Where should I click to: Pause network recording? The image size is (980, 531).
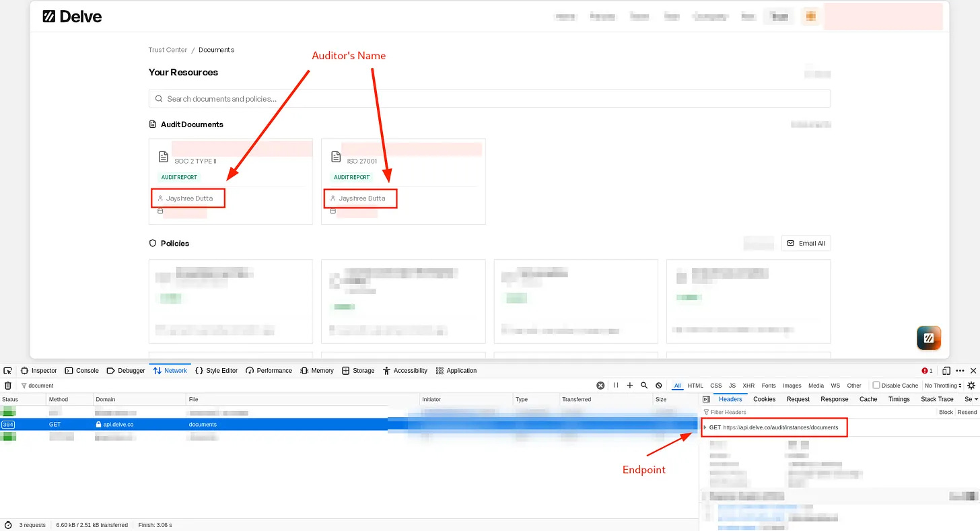616,386
